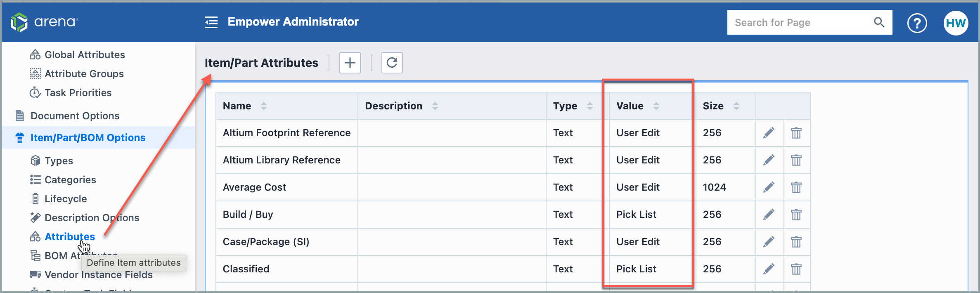Click the refresh attributes list icon
Image resolution: width=980 pixels, height=293 pixels.
point(392,63)
